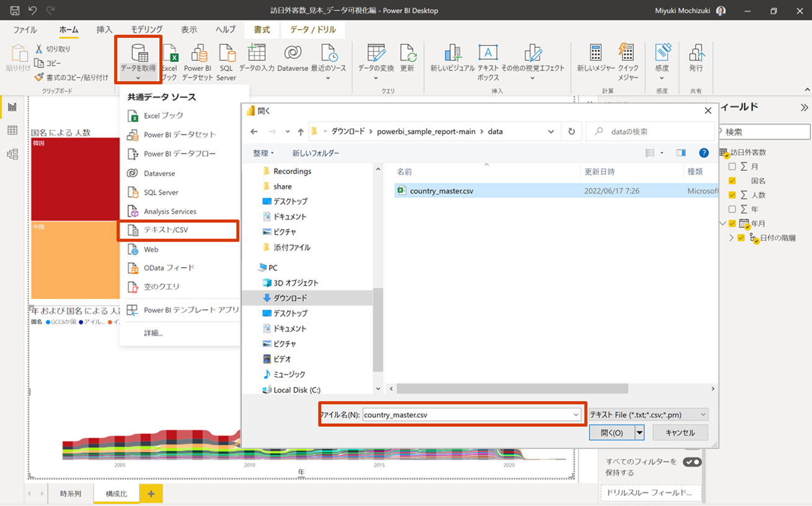
Task: Switch to the report view sidebar icon
Action: tap(12, 107)
